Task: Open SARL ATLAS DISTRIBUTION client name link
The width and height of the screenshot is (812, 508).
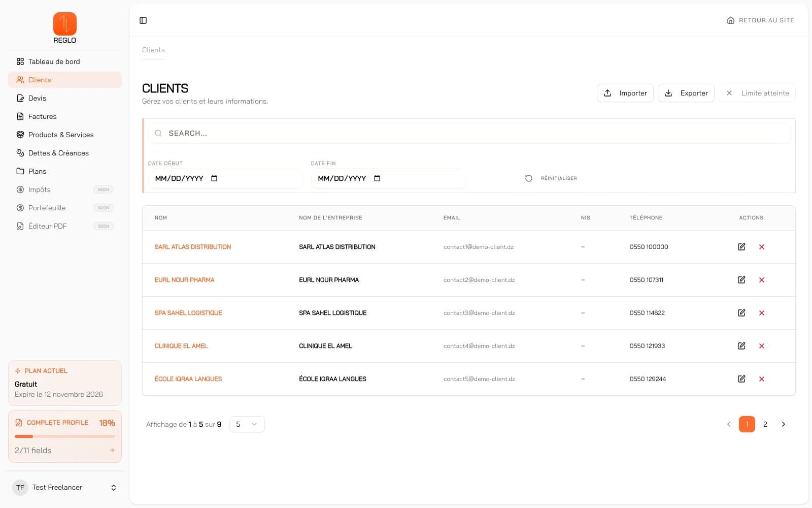Action: (x=193, y=247)
